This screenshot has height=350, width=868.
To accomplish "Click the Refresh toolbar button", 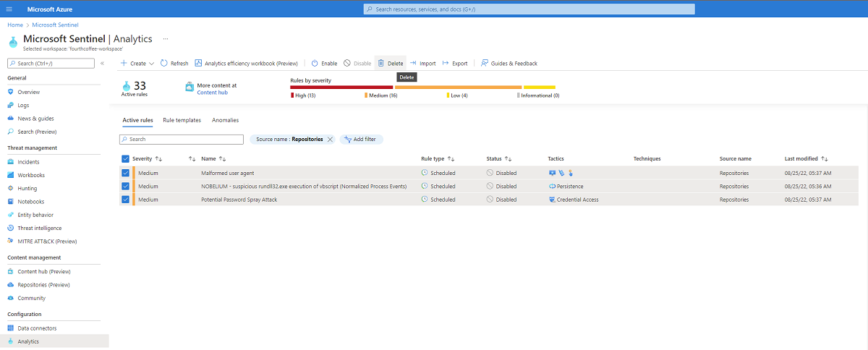I will click(174, 64).
